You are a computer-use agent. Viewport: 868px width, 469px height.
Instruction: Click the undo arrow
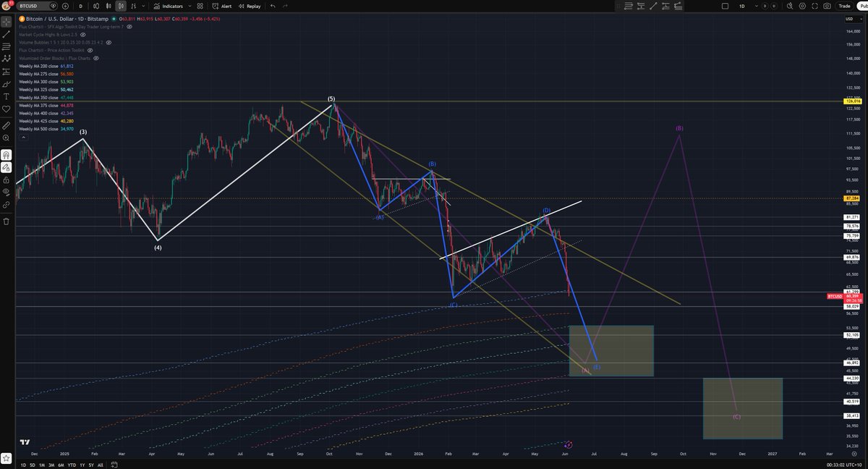pyautogui.click(x=273, y=6)
